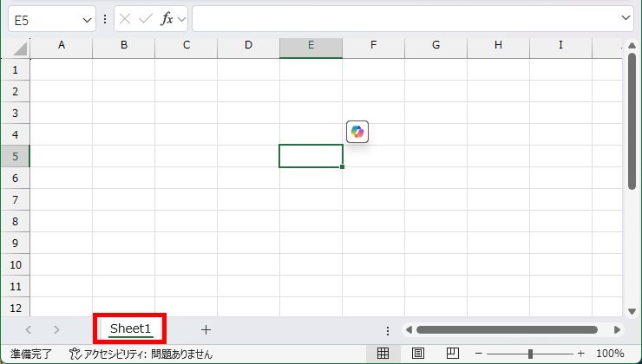
Task: Select row 3 header
Action: click(x=16, y=113)
